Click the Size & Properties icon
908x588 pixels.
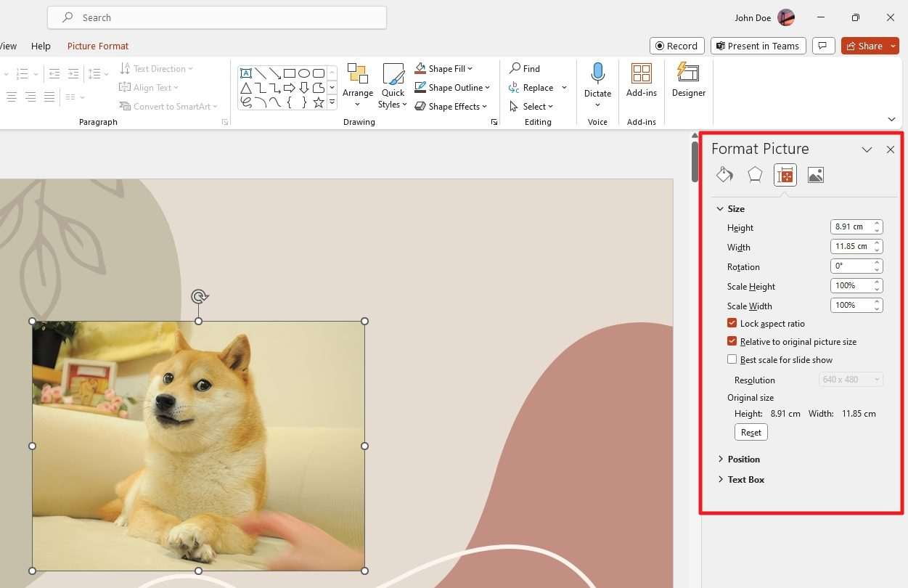point(785,174)
